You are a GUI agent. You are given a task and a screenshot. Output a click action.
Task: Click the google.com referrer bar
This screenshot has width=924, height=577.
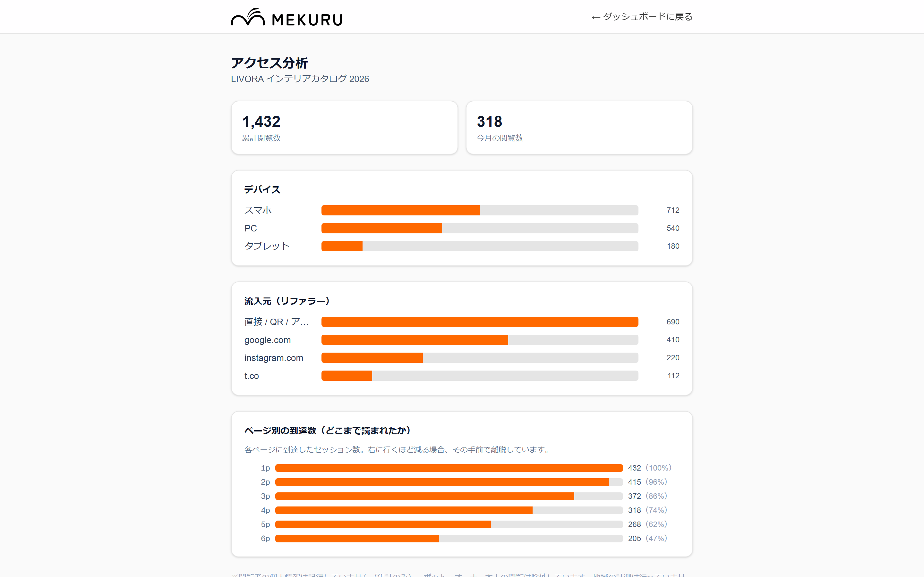tap(480, 340)
